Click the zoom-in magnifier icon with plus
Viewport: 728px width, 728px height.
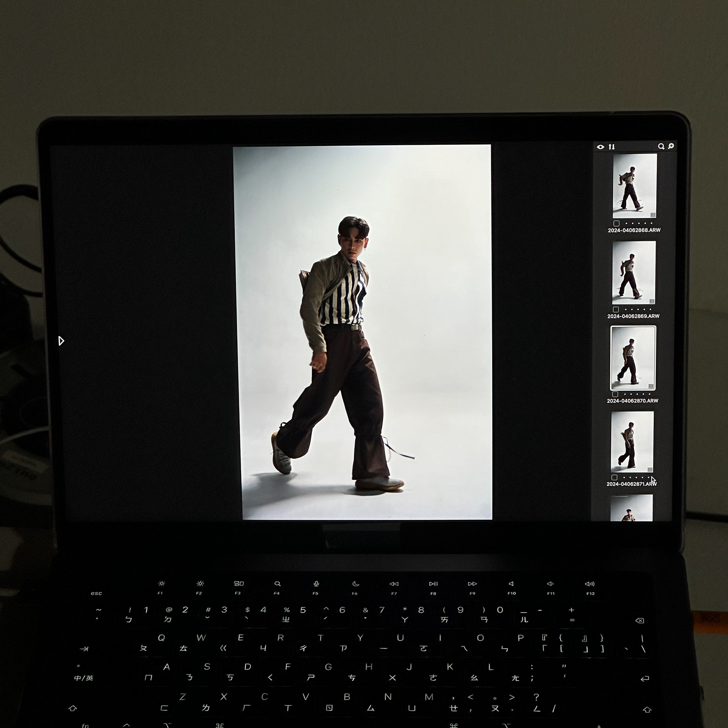tap(671, 146)
